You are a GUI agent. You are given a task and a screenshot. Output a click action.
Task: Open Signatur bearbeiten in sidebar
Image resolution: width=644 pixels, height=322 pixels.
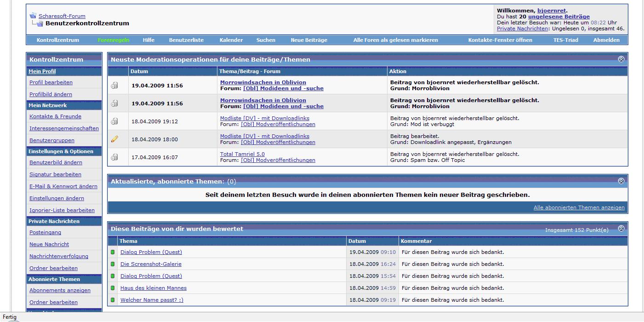click(55, 174)
